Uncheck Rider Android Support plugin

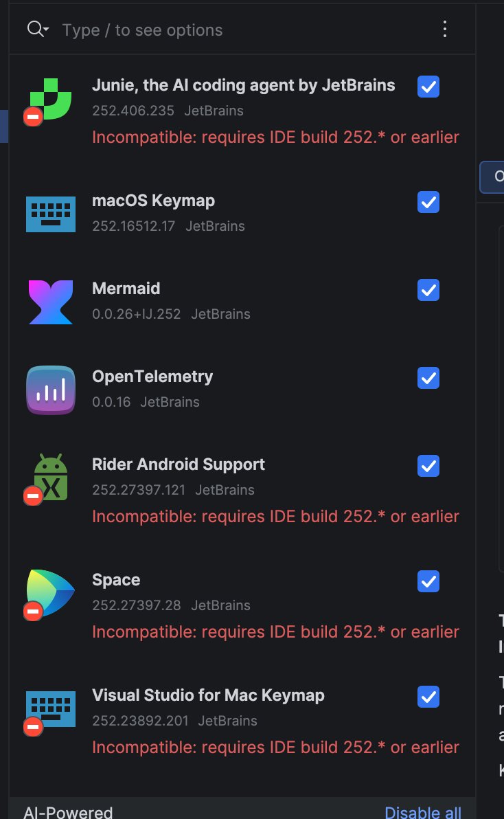click(428, 466)
